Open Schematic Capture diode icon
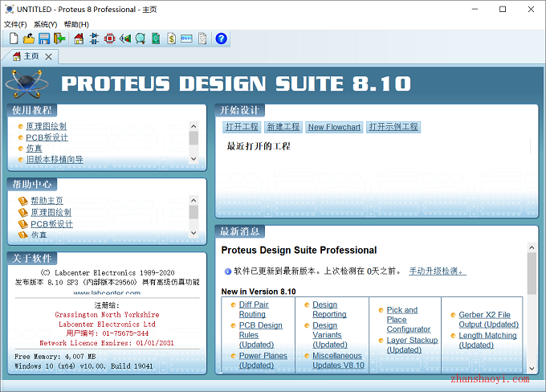The image size is (546, 392). pos(94,39)
